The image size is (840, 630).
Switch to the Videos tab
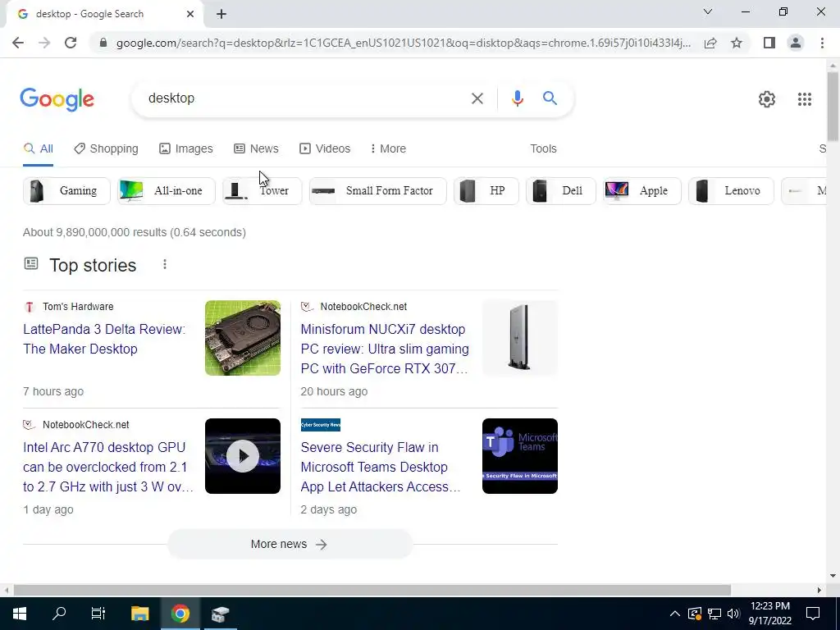[x=325, y=148]
